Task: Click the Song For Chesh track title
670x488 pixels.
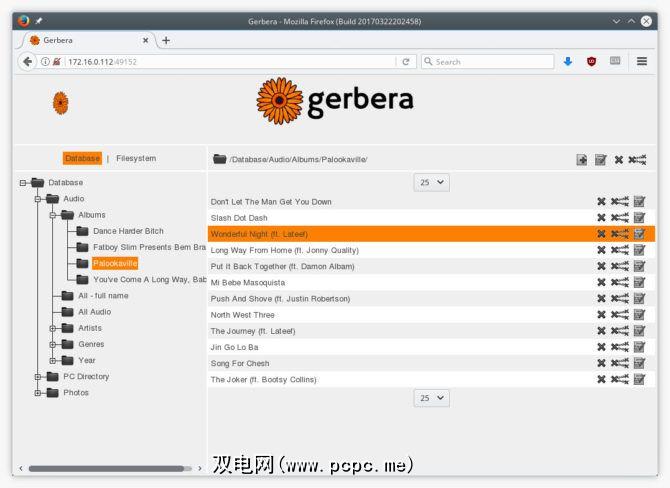Action: 240,364
